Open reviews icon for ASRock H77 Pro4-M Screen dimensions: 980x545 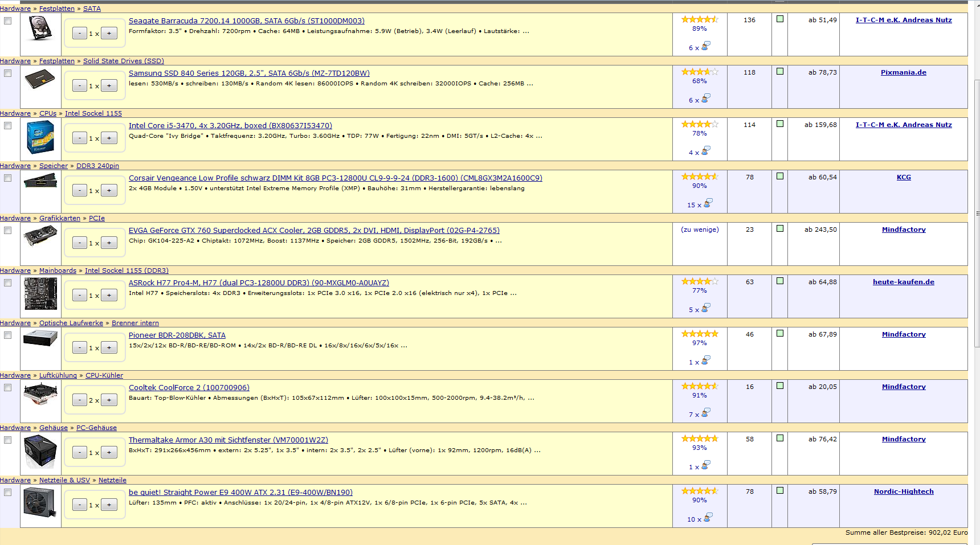(x=706, y=308)
